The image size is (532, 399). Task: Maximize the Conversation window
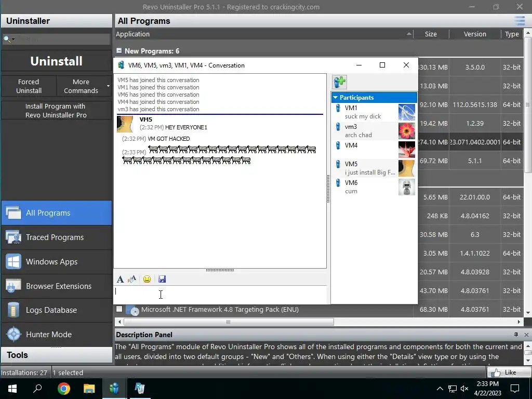[x=382, y=65]
